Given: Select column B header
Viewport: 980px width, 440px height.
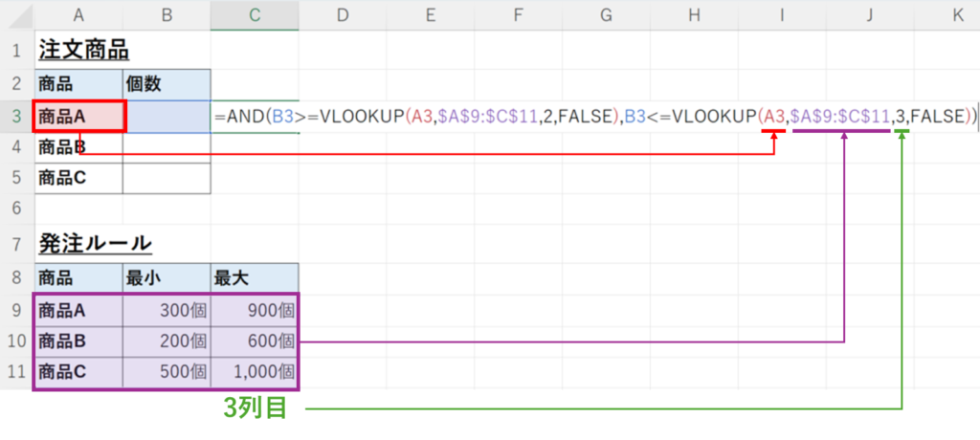Looking at the screenshot, I should 167,15.
